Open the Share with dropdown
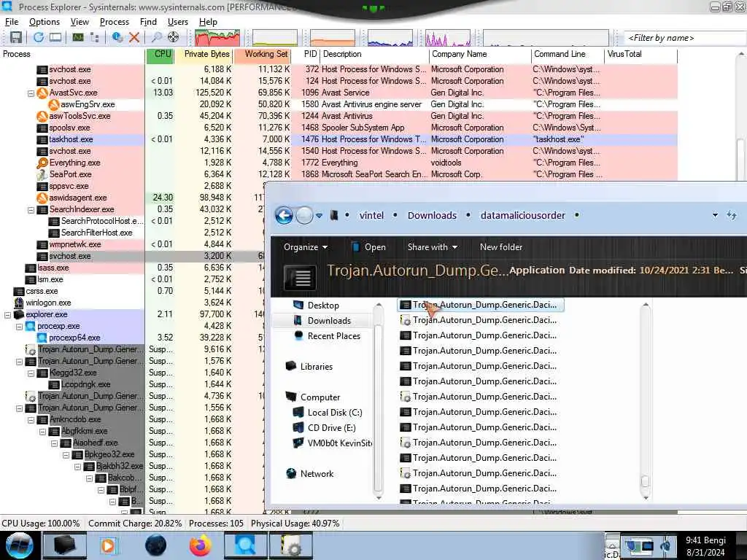Viewport: 747px width, 560px height. click(432, 247)
